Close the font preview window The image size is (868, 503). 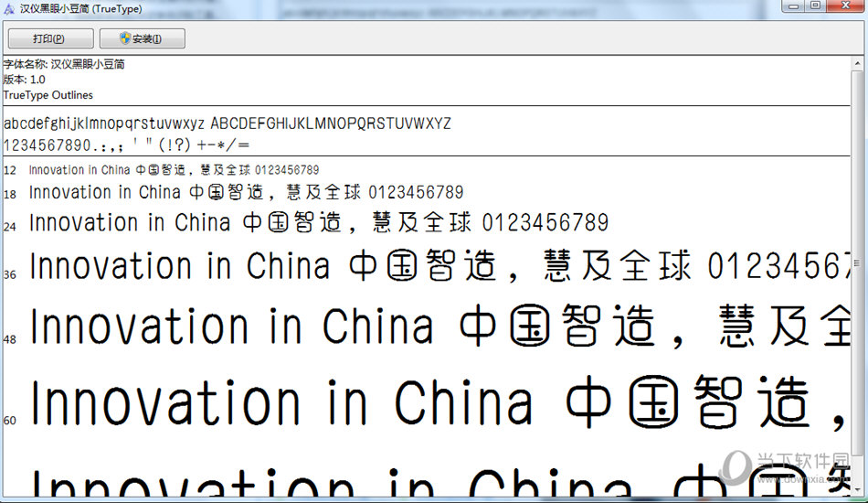846,6
